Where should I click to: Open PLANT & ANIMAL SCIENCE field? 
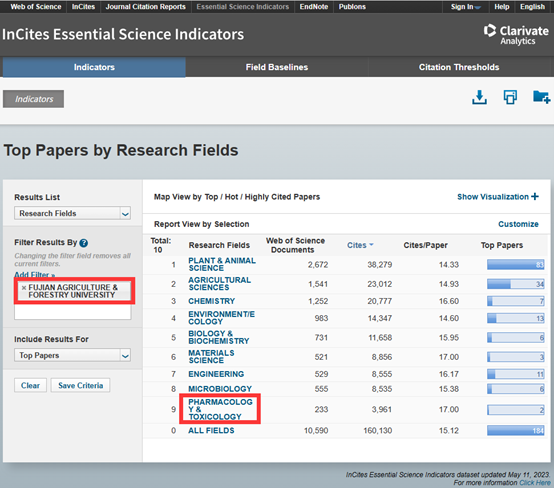(222, 264)
